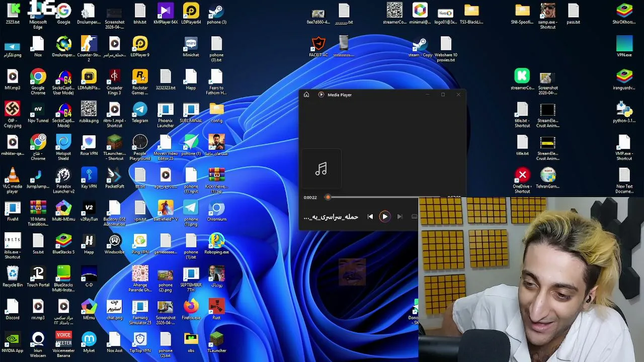
Task: Select the obs folder icon
Action: coord(191,342)
